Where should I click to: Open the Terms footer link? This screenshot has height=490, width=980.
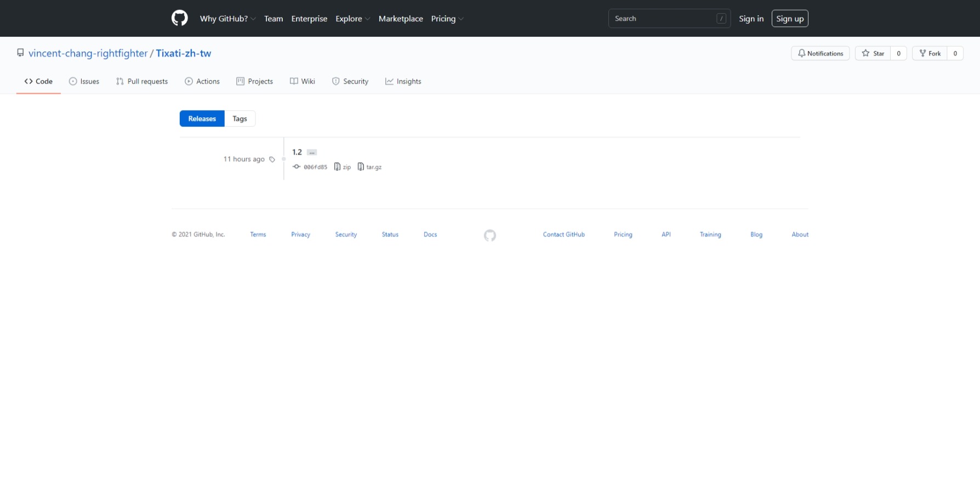pos(258,234)
